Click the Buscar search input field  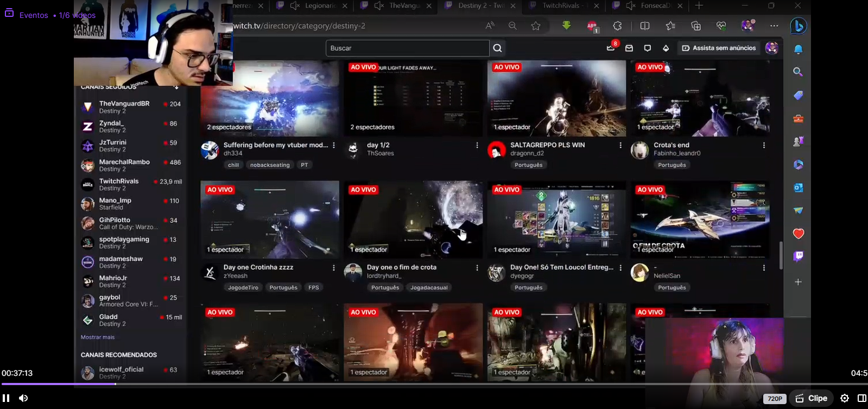point(407,48)
